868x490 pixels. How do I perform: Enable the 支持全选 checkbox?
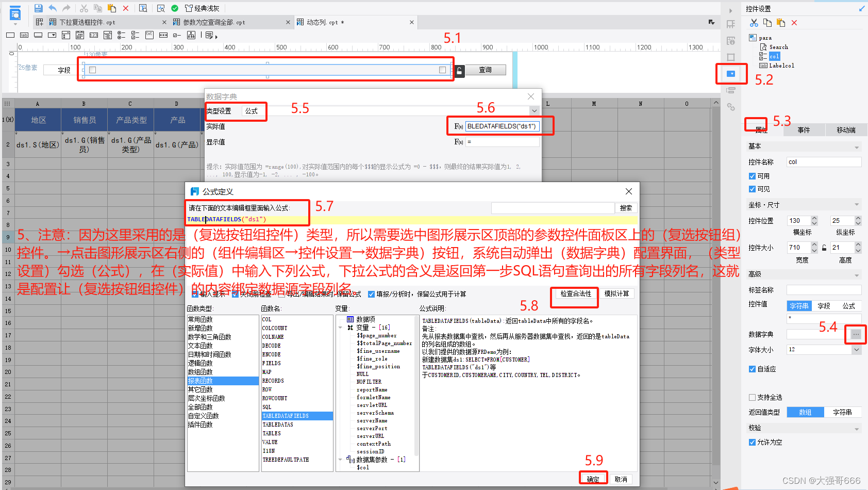click(x=752, y=397)
